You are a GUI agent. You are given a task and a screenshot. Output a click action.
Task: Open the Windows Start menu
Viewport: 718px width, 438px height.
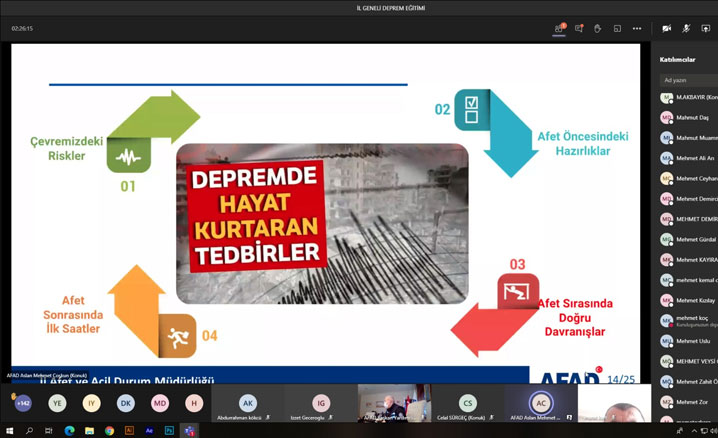pyautogui.click(x=9, y=431)
